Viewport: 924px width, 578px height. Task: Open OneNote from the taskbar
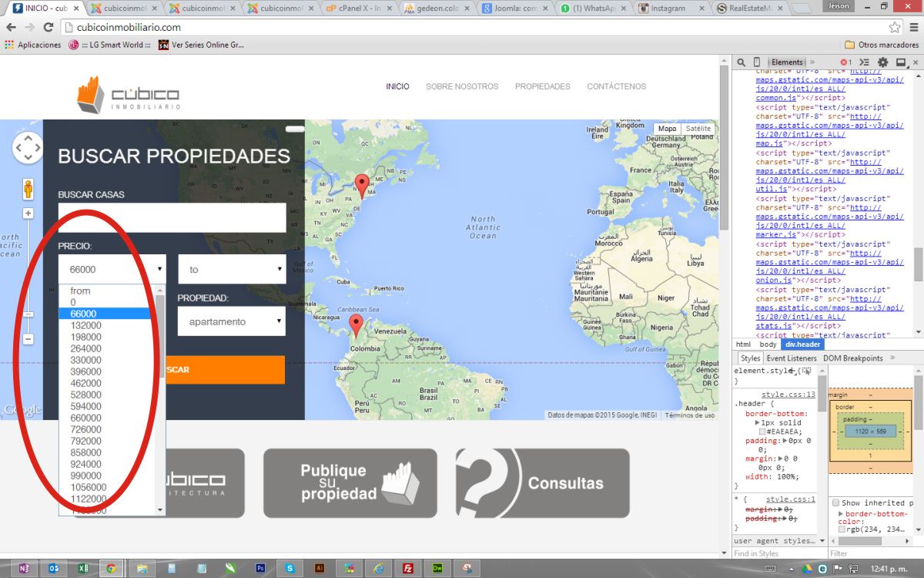(x=24, y=569)
